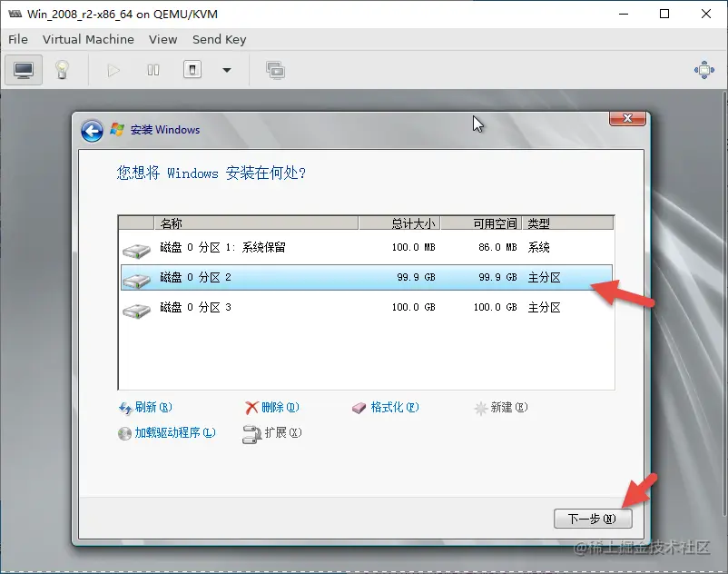
Task: Open the File menu
Action: pos(18,39)
